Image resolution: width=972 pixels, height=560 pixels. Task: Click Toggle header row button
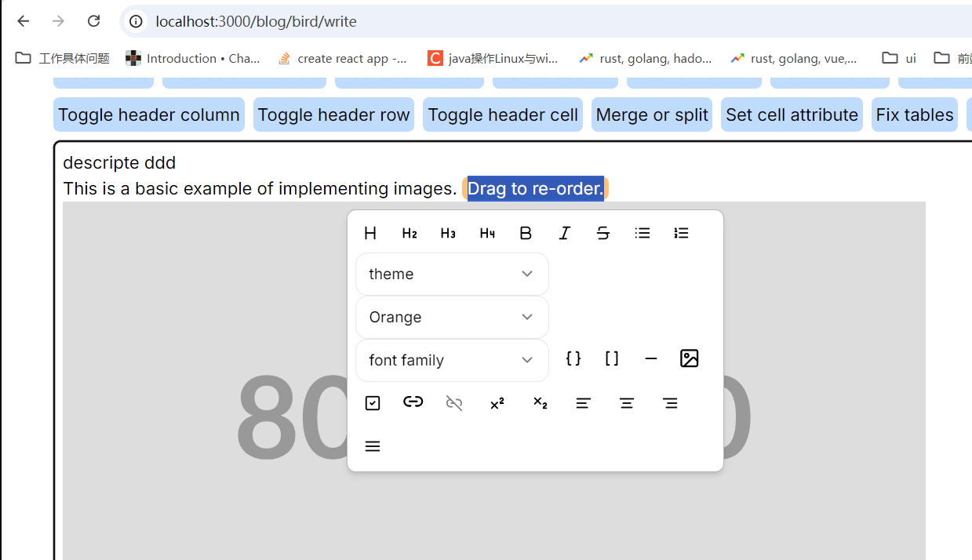click(x=333, y=115)
